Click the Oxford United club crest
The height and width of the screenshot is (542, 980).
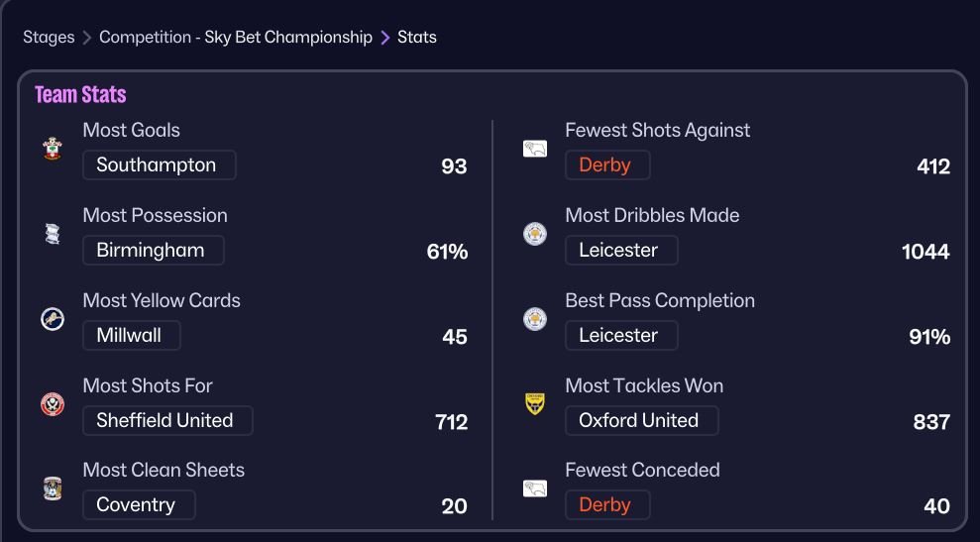click(535, 404)
